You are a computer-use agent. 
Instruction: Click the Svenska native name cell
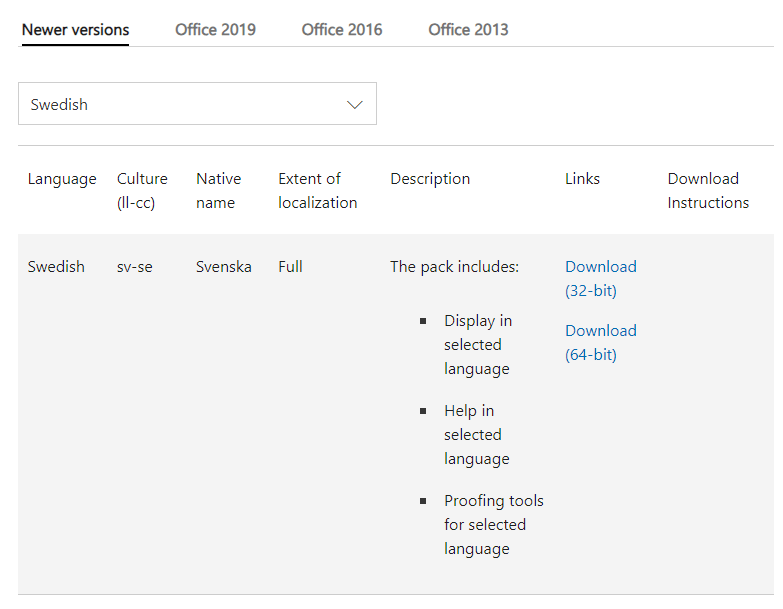(x=224, y=267)
